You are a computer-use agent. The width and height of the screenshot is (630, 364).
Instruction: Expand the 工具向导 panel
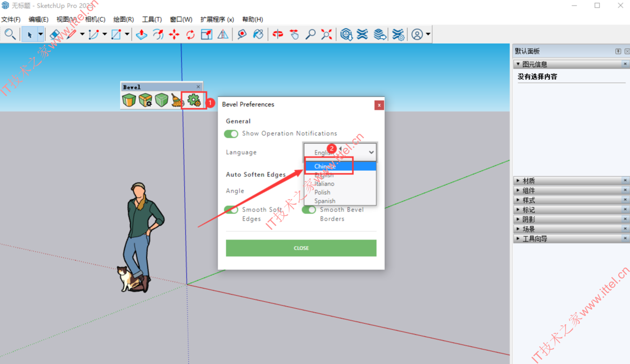[x=518, y=238]
